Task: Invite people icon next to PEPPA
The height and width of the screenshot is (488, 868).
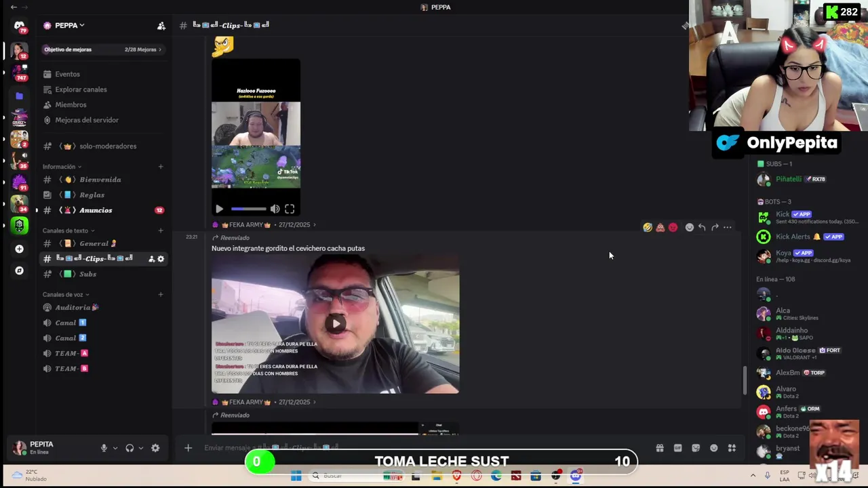Action: point(161,26)
